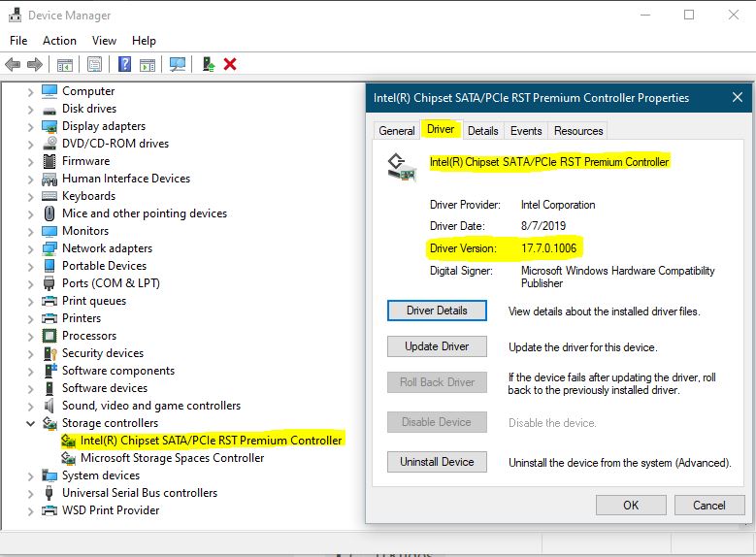Click the Human Interface Devices icon
The height and width of the screenshot is (557, 756).
[49, 179]
